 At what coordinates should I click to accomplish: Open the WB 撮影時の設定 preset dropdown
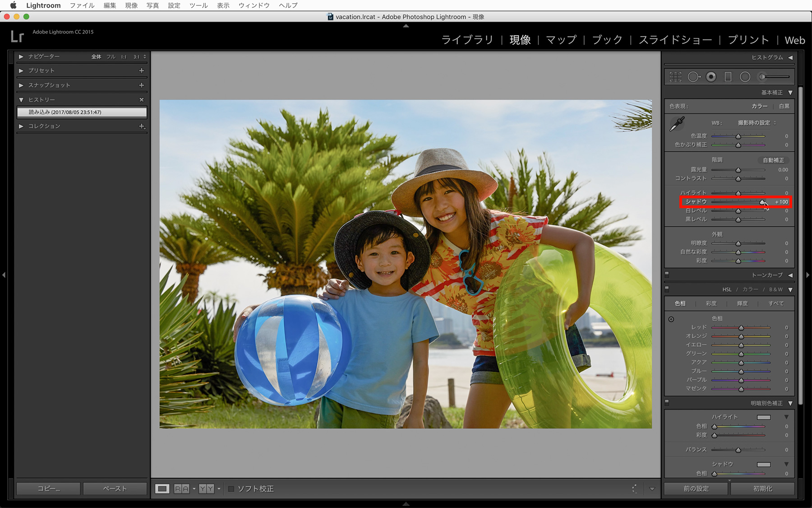coord(757,123)
